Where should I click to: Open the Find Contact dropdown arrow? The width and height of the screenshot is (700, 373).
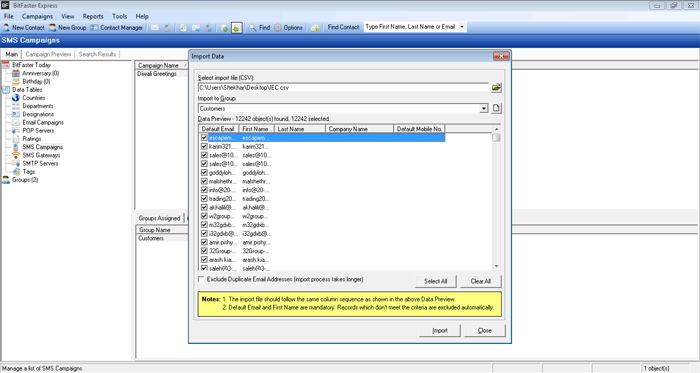(462, 27)
